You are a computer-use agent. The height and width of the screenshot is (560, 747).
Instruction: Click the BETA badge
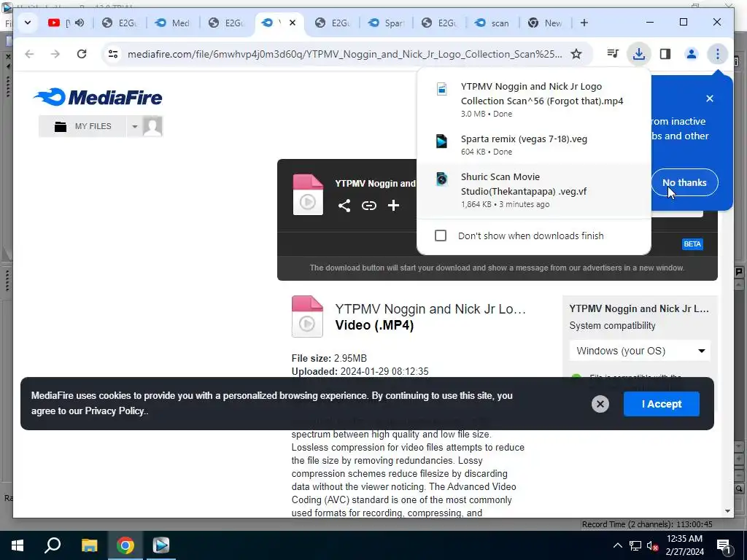tap(692, 244)
